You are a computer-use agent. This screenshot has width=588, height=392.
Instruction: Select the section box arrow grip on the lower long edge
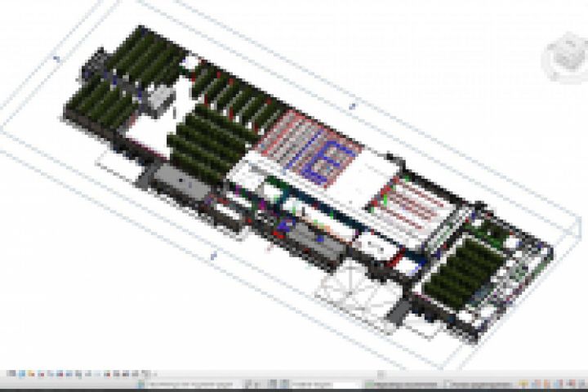click(213, 256)
